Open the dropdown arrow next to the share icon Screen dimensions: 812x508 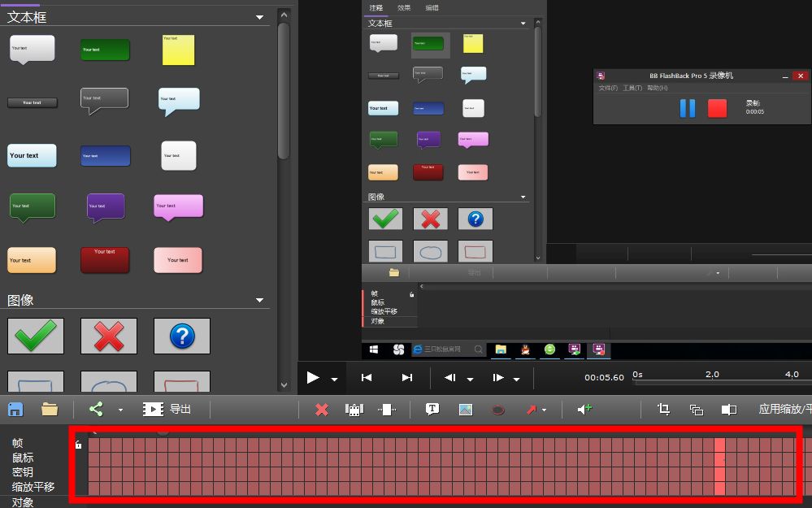click(120, 410)
